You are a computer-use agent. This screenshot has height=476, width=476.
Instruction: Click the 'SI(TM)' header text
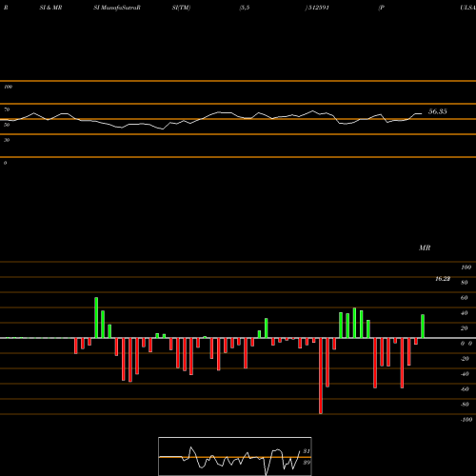click(181, 8)
